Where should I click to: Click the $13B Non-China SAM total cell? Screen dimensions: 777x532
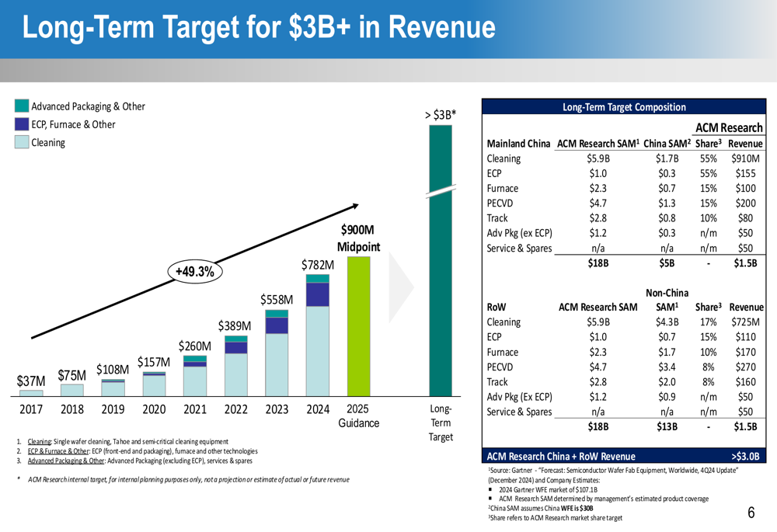(667, 426)
